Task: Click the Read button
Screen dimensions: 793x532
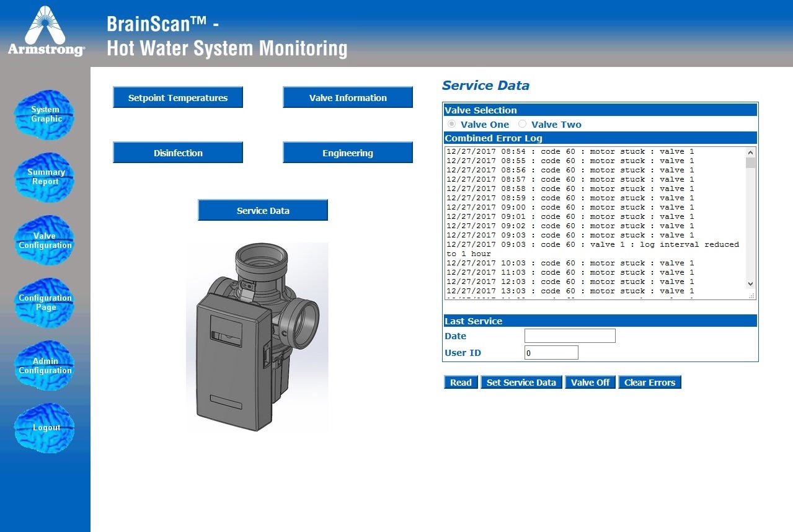Action: [x=461, y=383]
